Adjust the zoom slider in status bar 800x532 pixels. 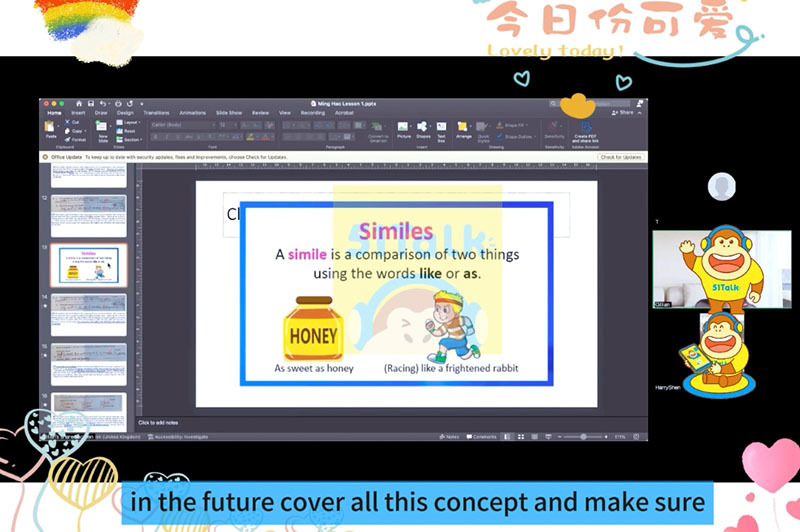(583, 437)
